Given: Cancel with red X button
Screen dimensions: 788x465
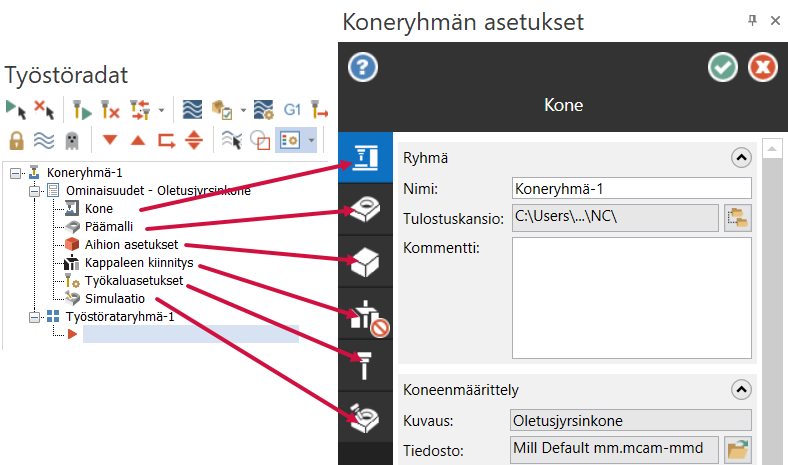Looking at the screenshot, I should (763, 67).
